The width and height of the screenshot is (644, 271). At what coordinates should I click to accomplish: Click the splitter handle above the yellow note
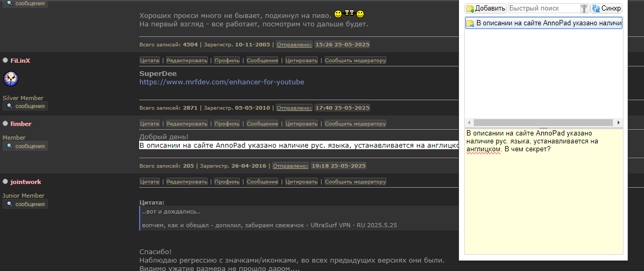[x=543, y=128]
